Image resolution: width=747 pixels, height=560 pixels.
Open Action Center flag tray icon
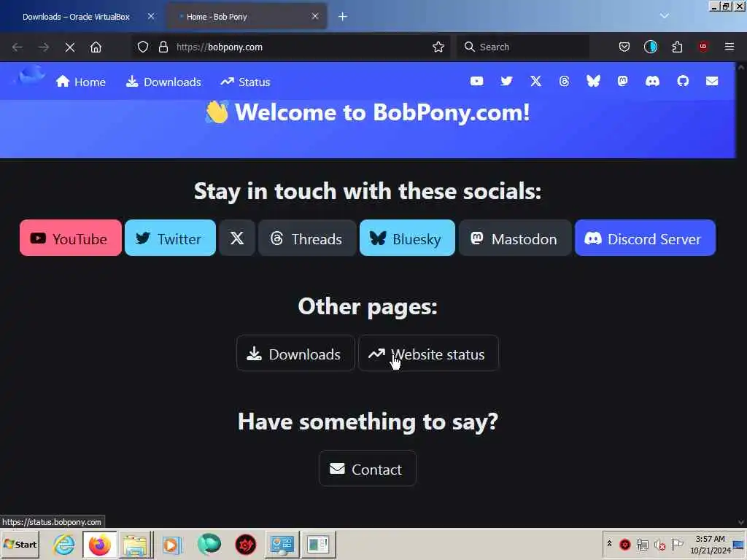[x=677, y=544]
